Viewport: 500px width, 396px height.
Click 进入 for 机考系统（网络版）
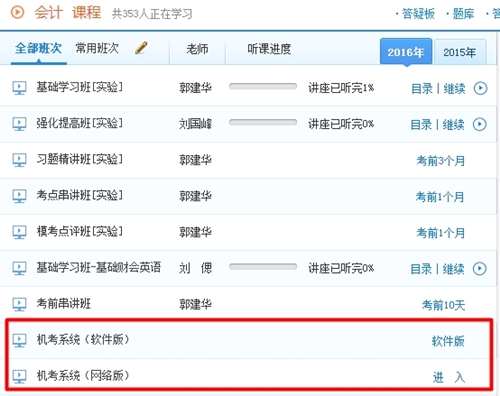click(449, 377)
